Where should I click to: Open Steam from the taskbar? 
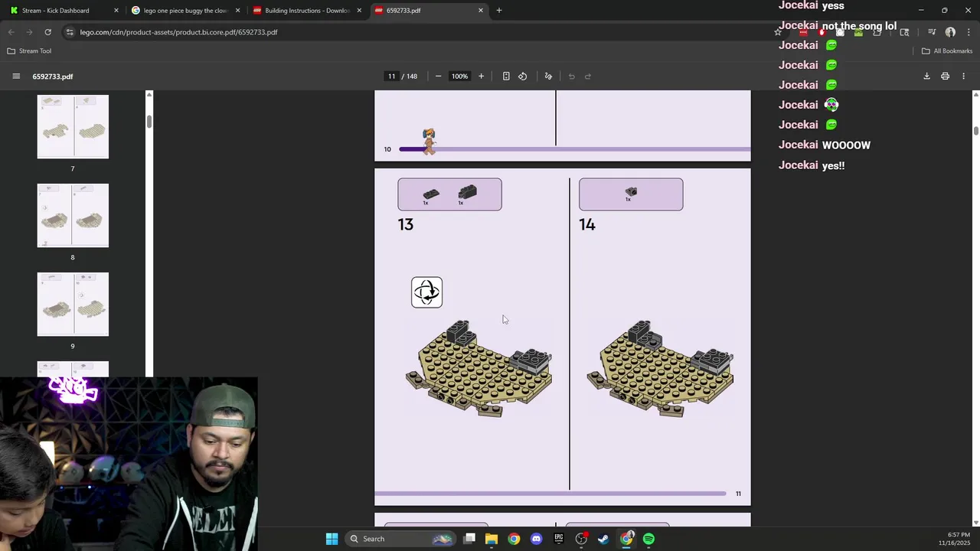click(x=603, y=539)
